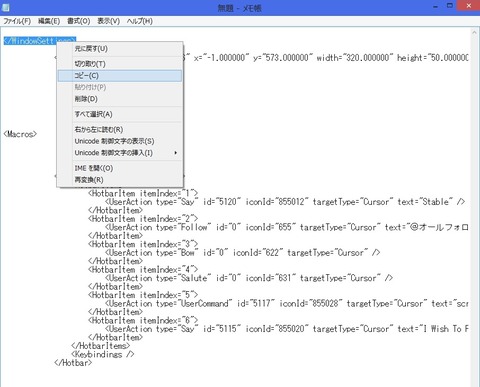Viewport: 480px width, 387px height.
Task: Click the HotbarItem itemIndex="2" line
Action: point(143,219)
